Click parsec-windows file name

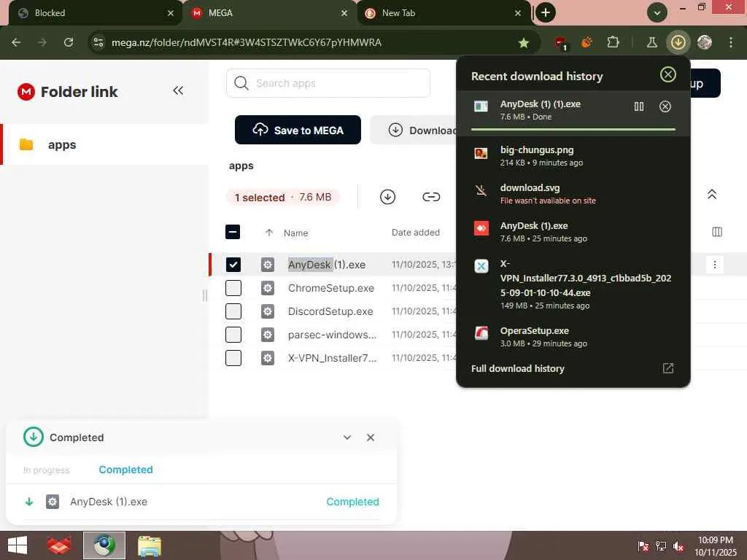332,335
